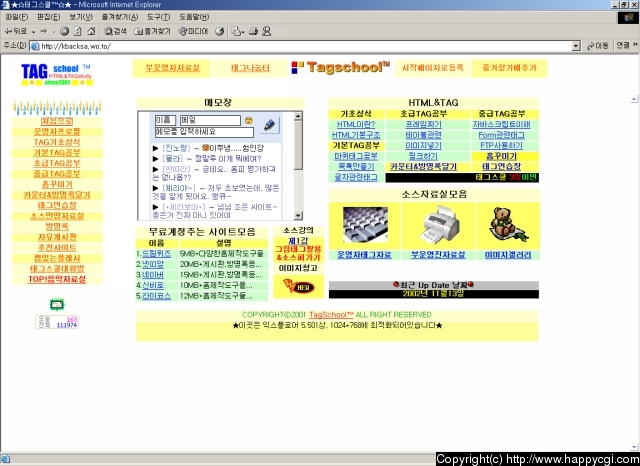
Task: Click the Refresh page toolbar icon
Action: tap(78, 31)
